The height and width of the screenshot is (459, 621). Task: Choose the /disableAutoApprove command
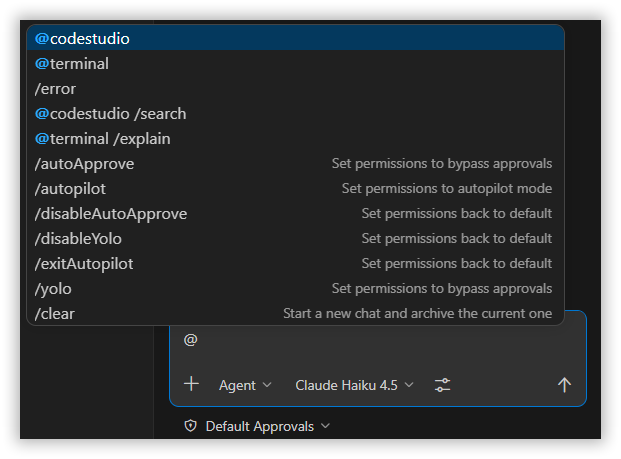point(295,213)
